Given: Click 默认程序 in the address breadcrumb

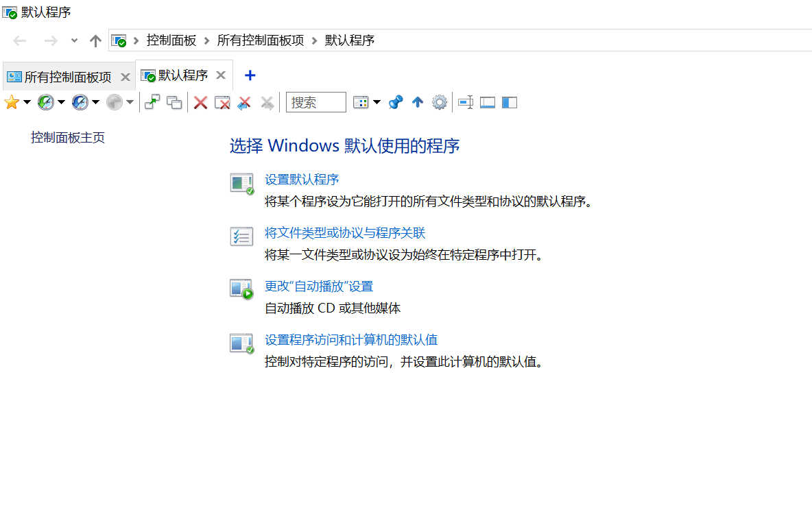Looking at the screenshot, I should tap(350, 40).
